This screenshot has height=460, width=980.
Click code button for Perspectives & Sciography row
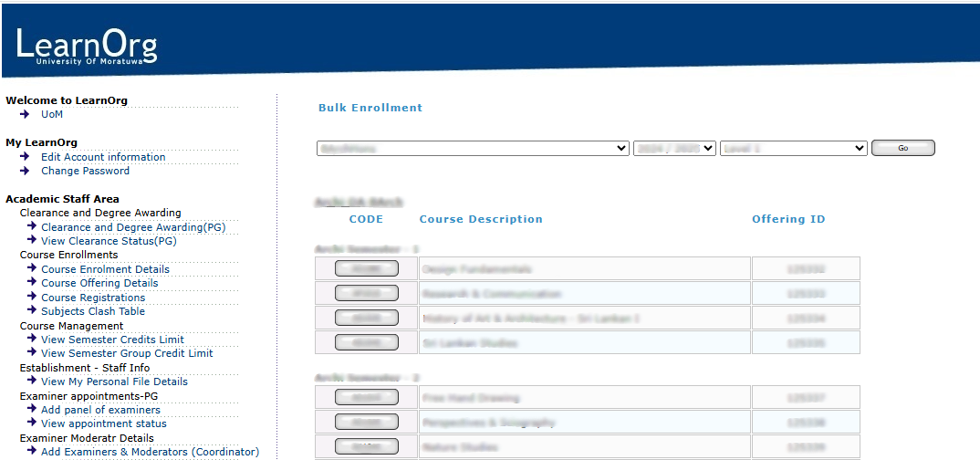click(366, 422)
